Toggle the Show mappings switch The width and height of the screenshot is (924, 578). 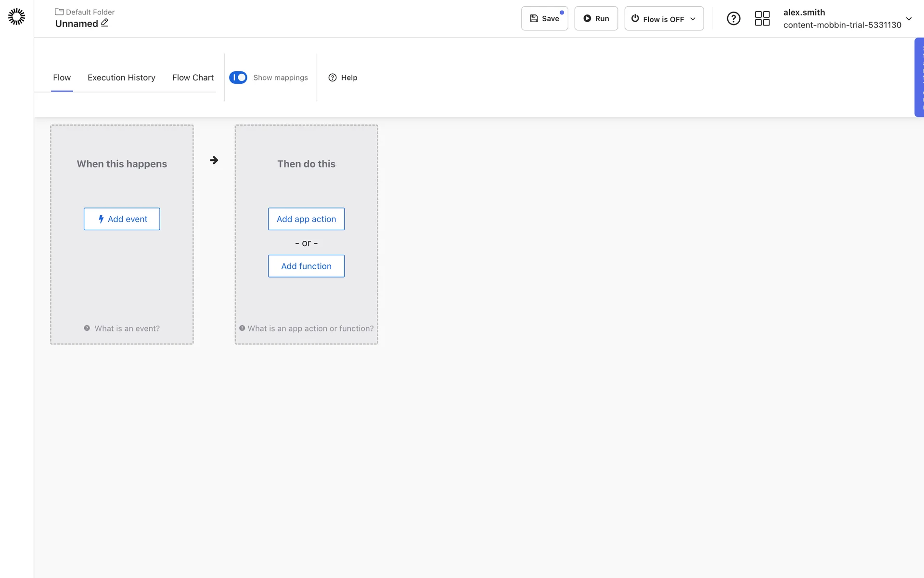[x=238, y=78]
